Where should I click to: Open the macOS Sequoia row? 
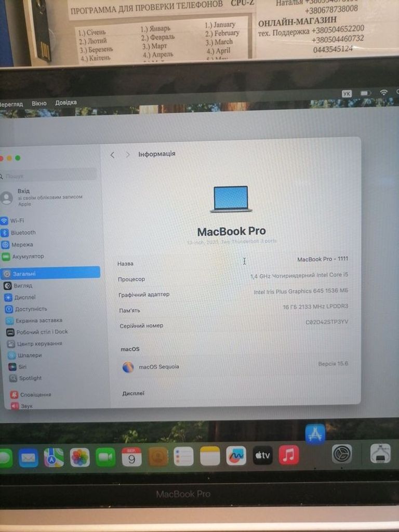click(x=234, y=366)
